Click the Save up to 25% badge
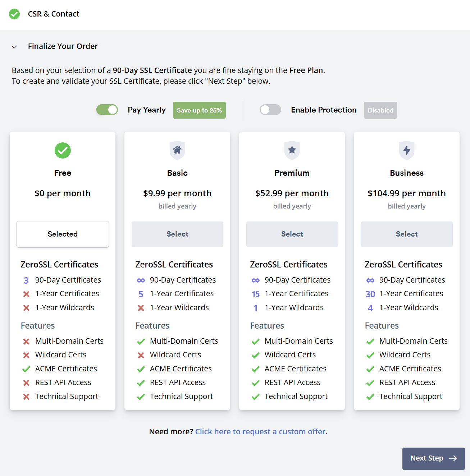470x476 pixels. pyautogui.click(x=199, y=110)
